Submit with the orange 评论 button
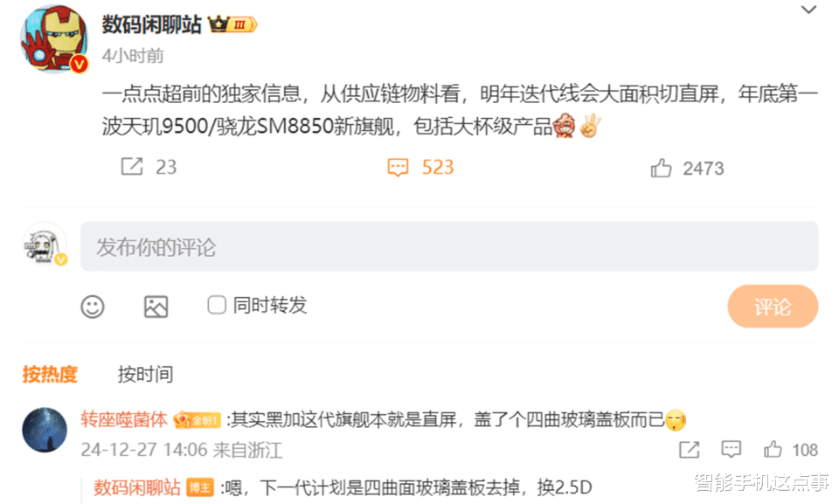Image resolution: width=839 pixels, height=504 pixels. pyautogui.click(x=772, y=306)
